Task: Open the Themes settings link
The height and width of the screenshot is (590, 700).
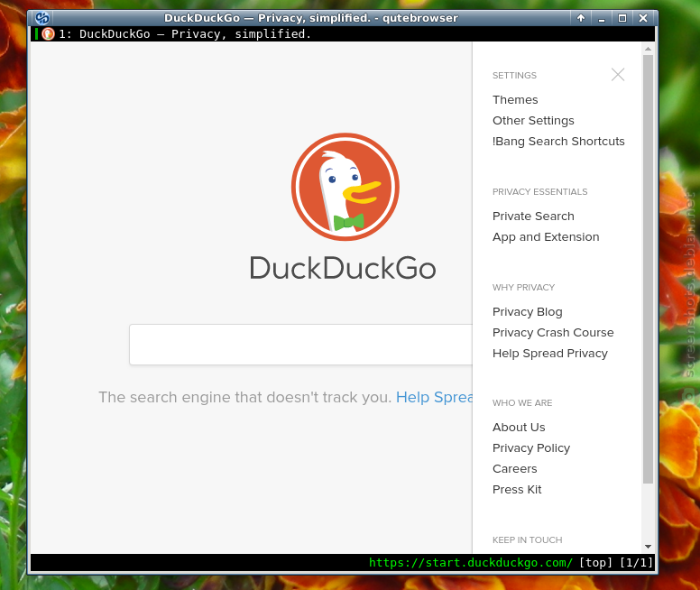Action: (x=515, y=99)
